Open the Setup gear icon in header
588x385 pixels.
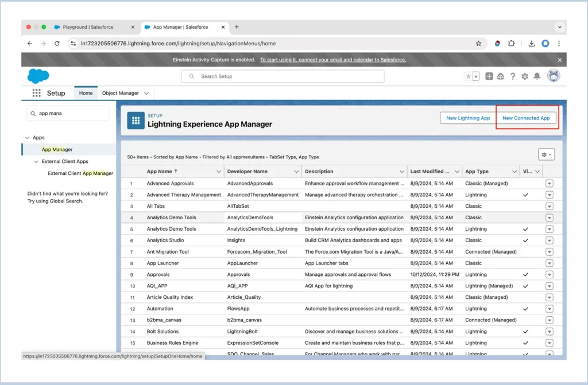pos(525,76)
